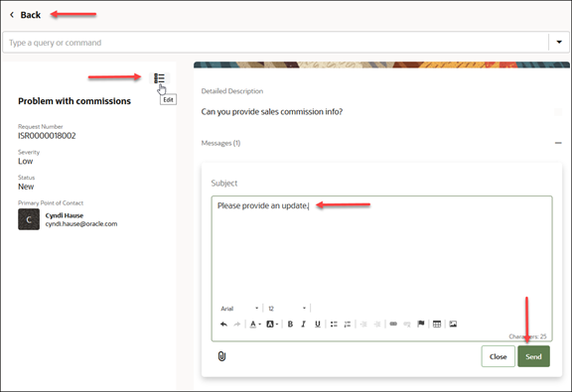The width and height of the screenshot is (572, 392).
Task: Insert a table in the message
Action: point(437,325)
